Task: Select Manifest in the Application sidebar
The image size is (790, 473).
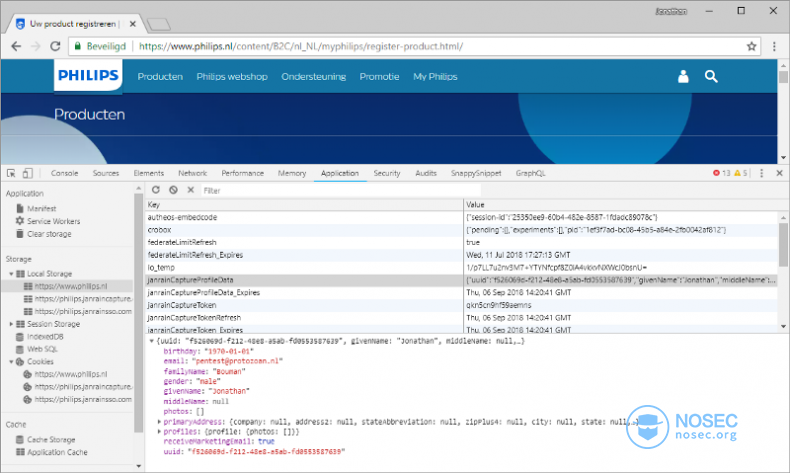Action: point(41,208)
